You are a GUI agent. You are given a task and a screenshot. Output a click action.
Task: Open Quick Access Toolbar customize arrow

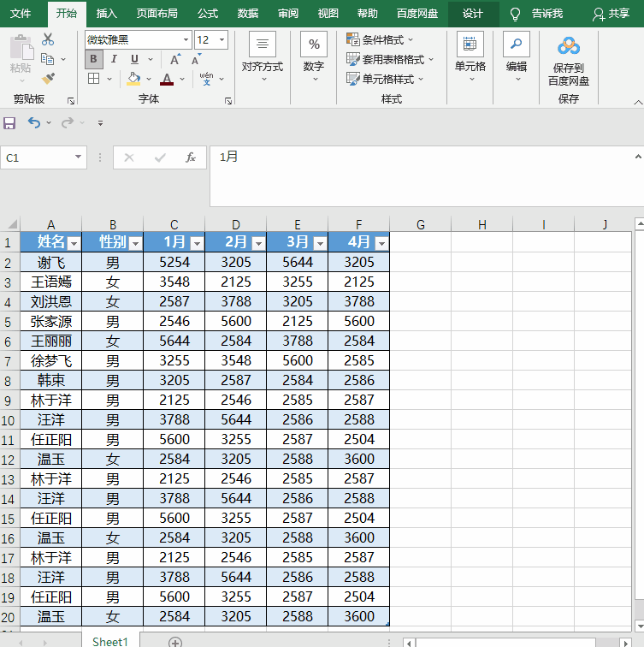tap(100, 123)
